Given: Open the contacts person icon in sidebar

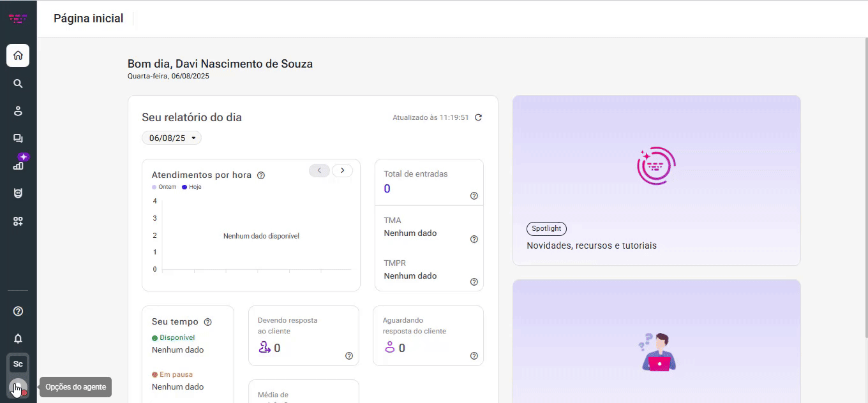Looking at the screenshot, I should pos(18,111).
